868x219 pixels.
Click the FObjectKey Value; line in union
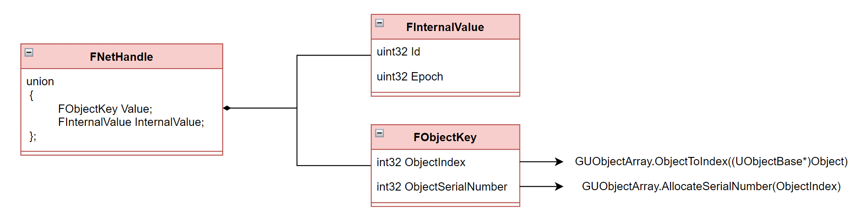click(x=105, y=109)
